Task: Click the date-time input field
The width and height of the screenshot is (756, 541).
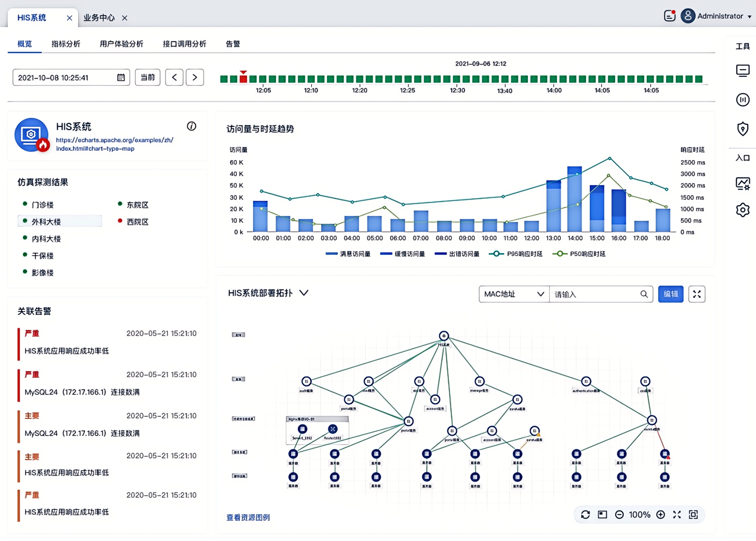Action: 71,77
